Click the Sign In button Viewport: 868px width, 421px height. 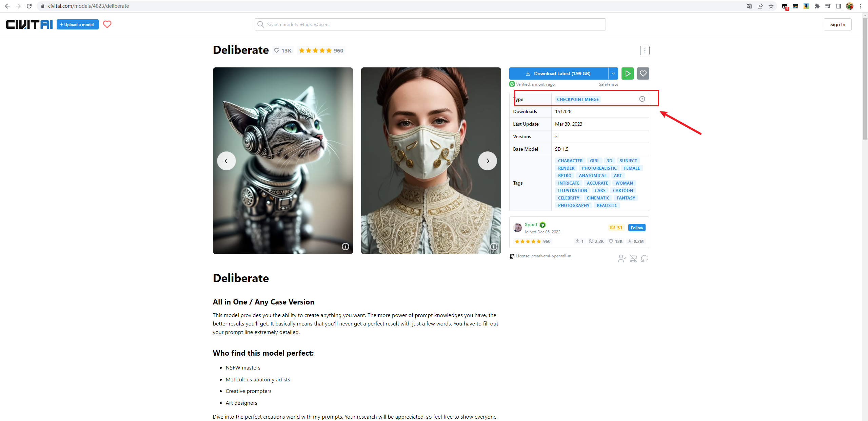pyautogui.click(x=837, y=24)
